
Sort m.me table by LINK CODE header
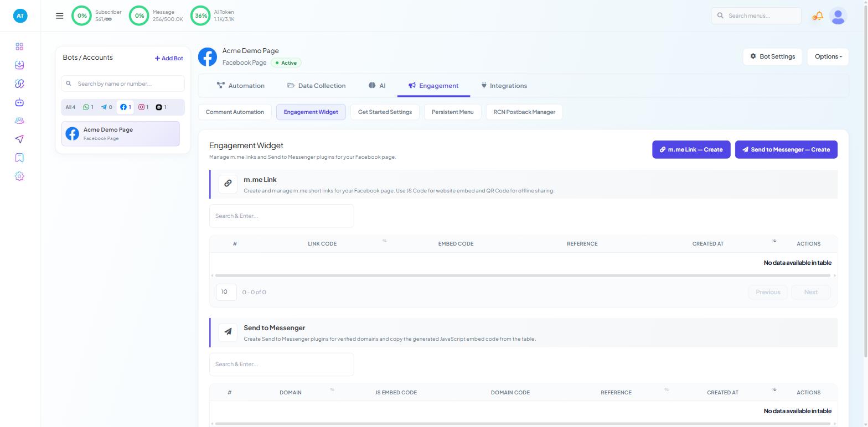[322, 244]
